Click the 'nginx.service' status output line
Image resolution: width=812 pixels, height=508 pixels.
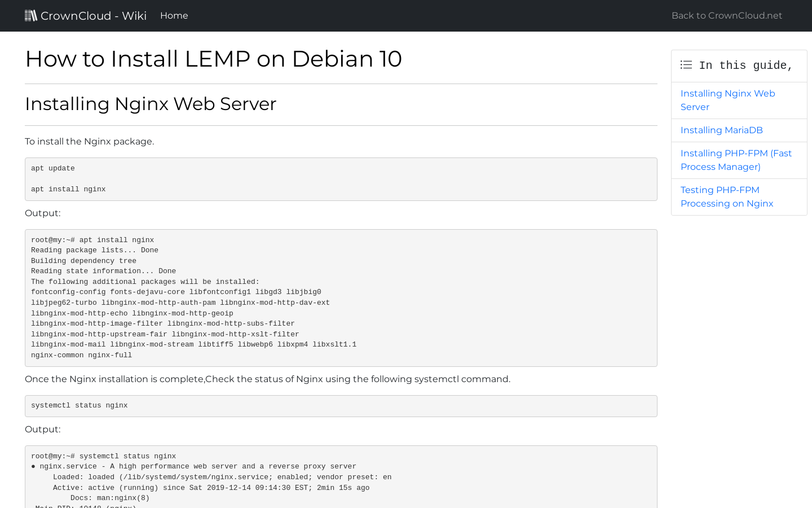pyautogui.click(x=193, y=466)
